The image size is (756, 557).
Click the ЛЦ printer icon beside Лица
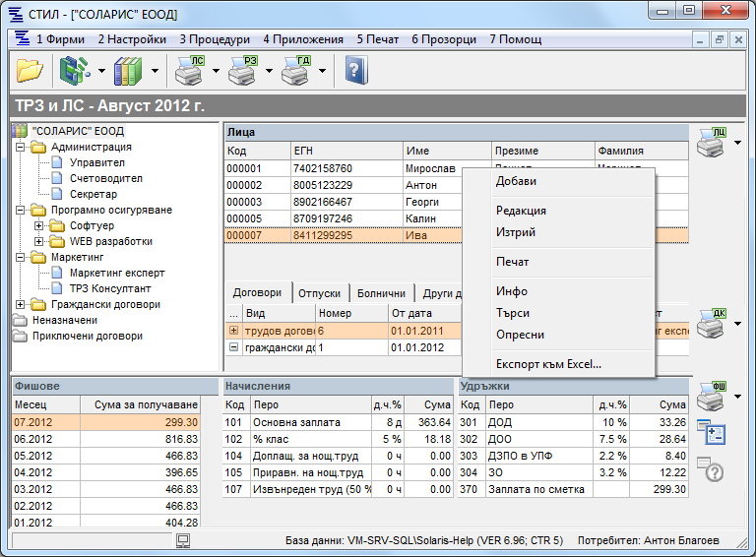point(712,143)
